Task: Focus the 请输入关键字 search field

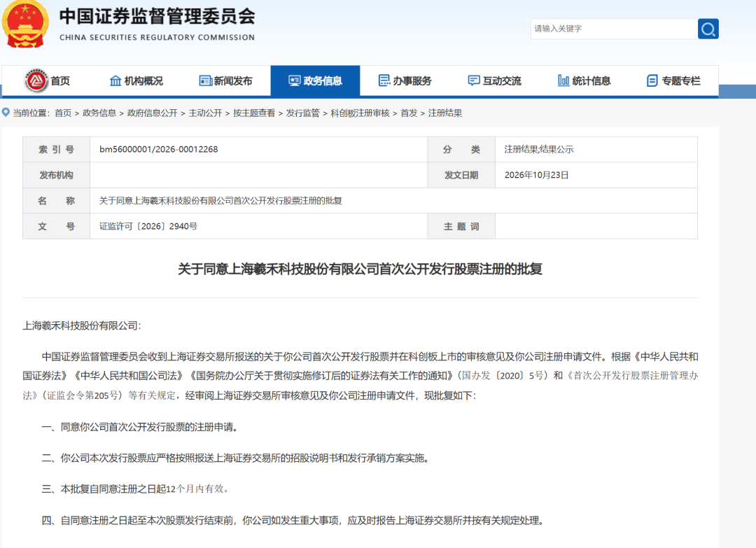Action: (x=614, y=29)
